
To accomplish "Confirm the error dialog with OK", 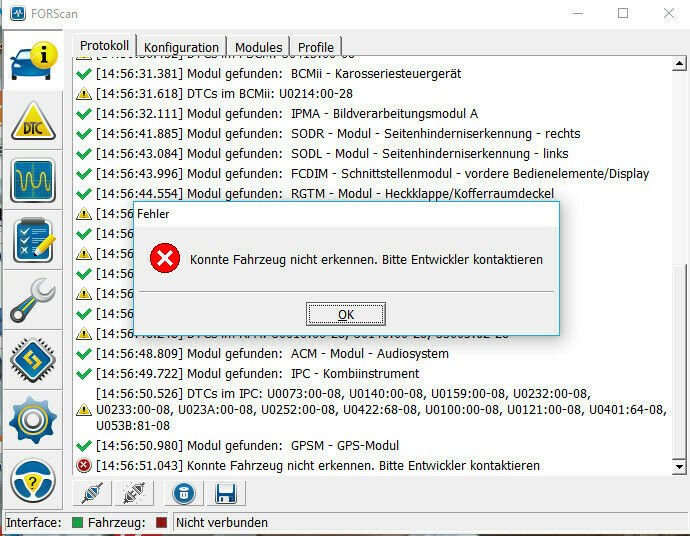I will coord(346,314).
